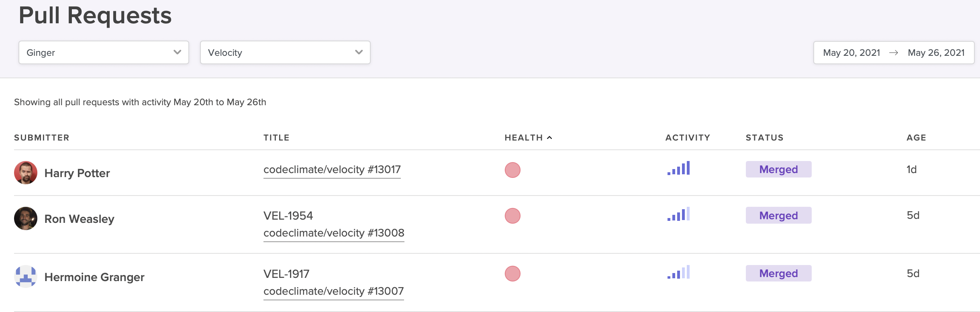Open the Velocity repository dropdown

[x=285, y=52]
